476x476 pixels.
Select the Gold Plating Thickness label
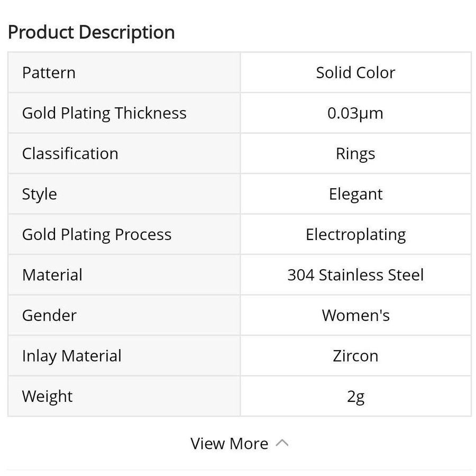click(104, 113)
